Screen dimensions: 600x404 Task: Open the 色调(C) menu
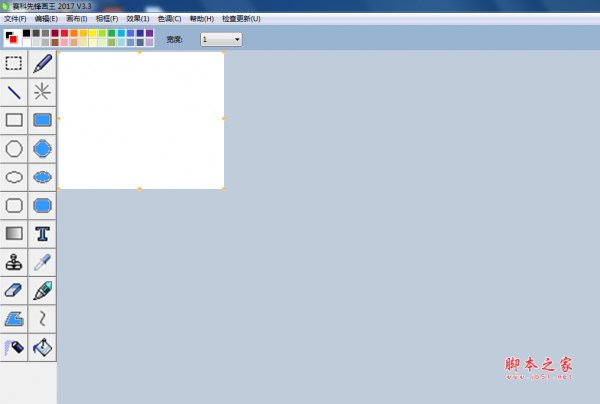[x=170, y=19]
